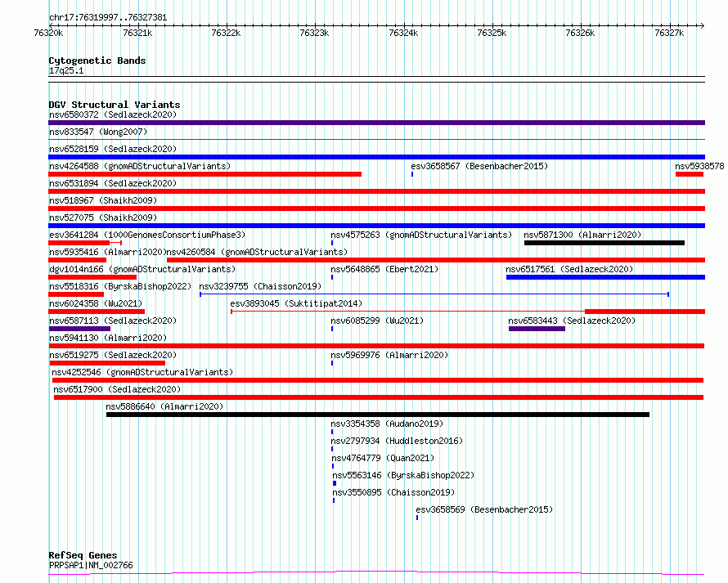The height and width of the screenshot is (583, 728).
Task: Open nsv6517900 (Sedlazeck2020) label
Action: pyautogui.click(x=117, y=389)
